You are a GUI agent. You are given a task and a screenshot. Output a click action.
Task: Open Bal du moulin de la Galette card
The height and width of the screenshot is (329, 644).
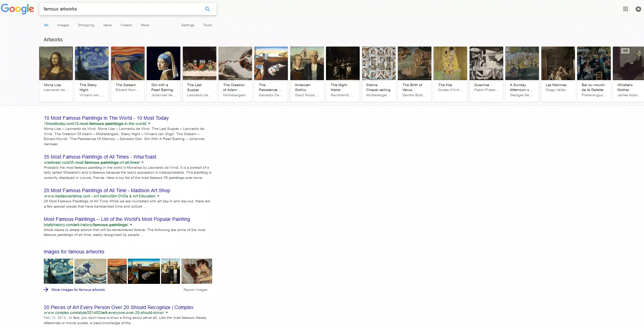pyautogui.click(x=594, y=74)
